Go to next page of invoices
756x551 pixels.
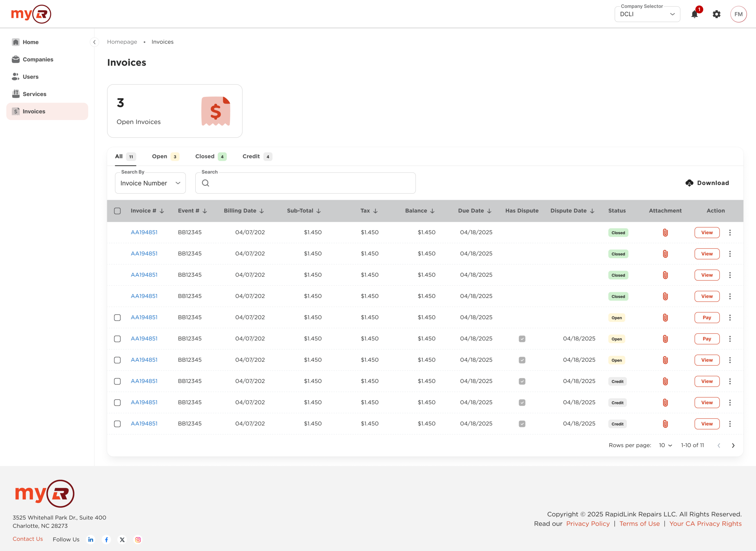pos(733,445)
